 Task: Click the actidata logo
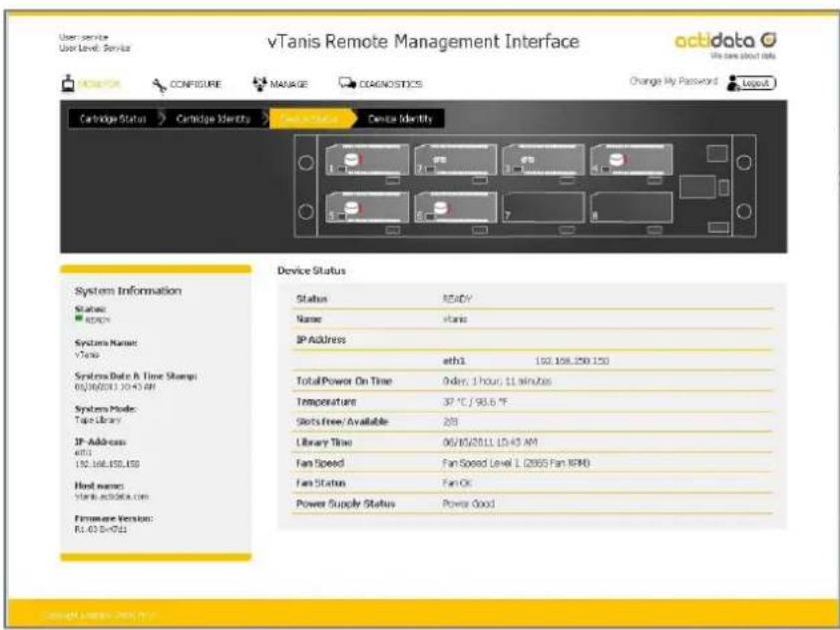(x=725, y=44)
